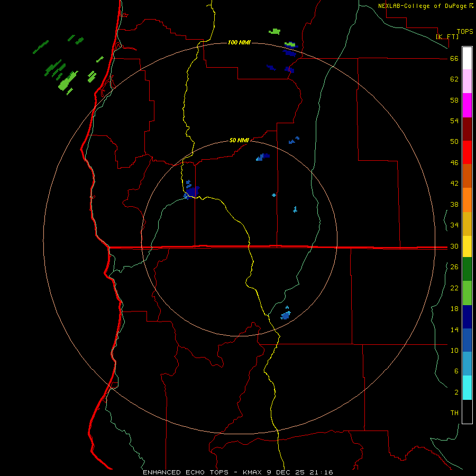Click the dark green 30 kft legend swatch
This screenshot has height=476, width=476.
pyautogui.click(x=467, y=269)
